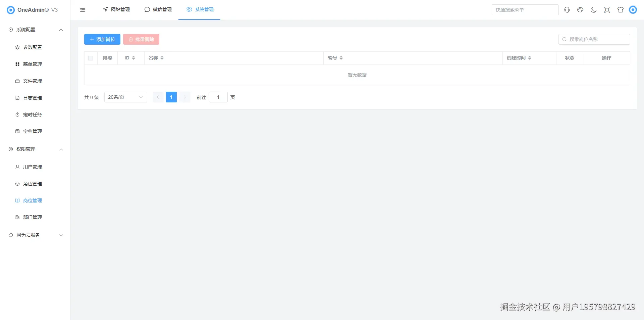Switch to the 微信管理 tab
The width and height of the screenshot is (644, 320).
pos(158,9)
